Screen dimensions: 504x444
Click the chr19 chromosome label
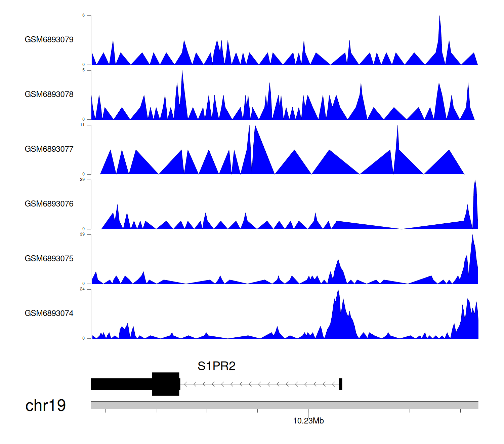(x=45, y=406)
